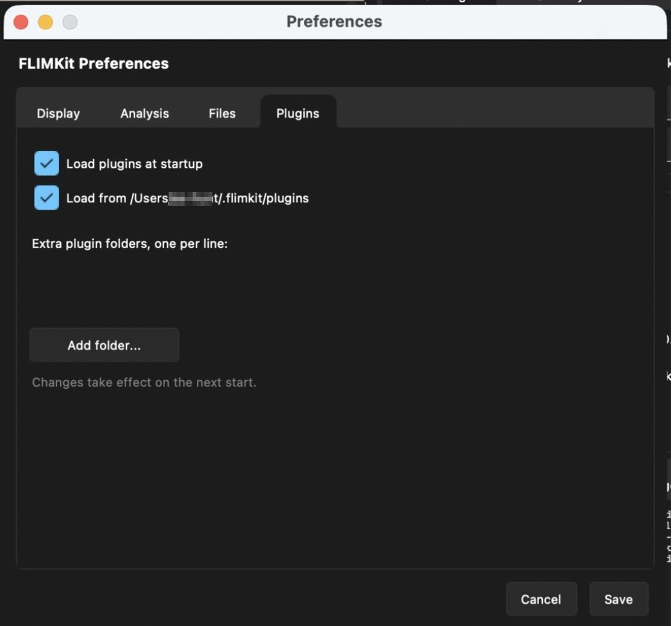Save the preferences

tap(619, 599)
